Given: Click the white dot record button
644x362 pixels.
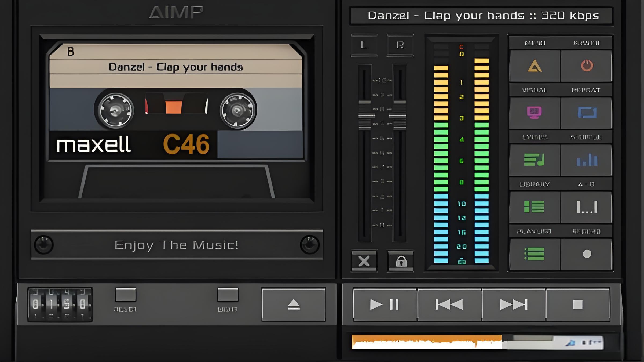Looking at the screenshot, I should click(587, 254).
